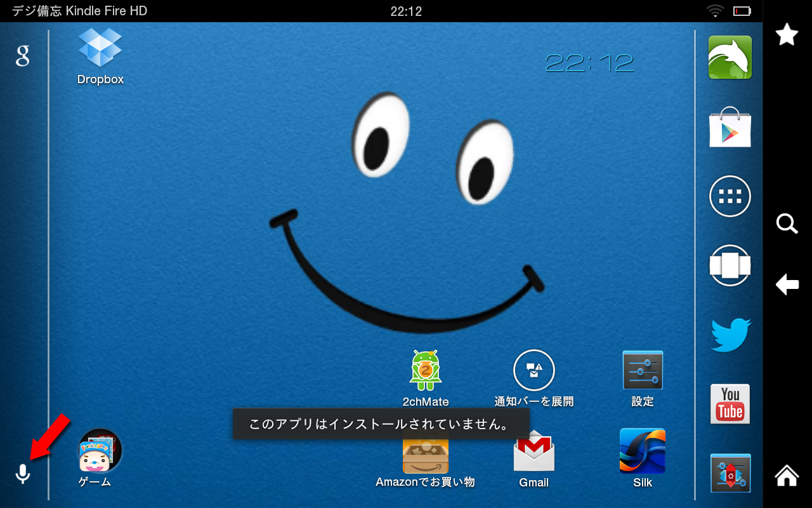Open Nova Settings icon in dock
The image size is (812, 508).
click(x=731, y=473)
